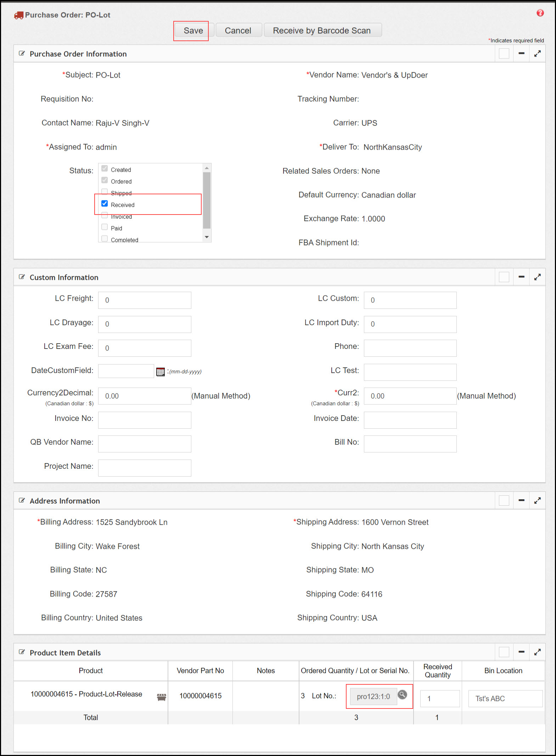Click the QB Vendor Name input field

[x=145, y=444]
